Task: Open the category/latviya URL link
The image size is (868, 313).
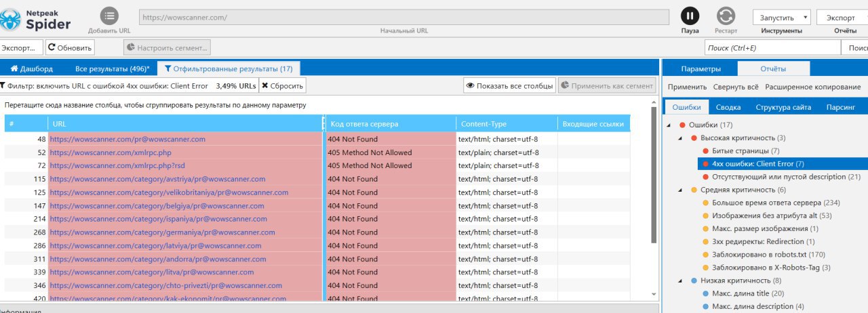Action: pos(155,245)
